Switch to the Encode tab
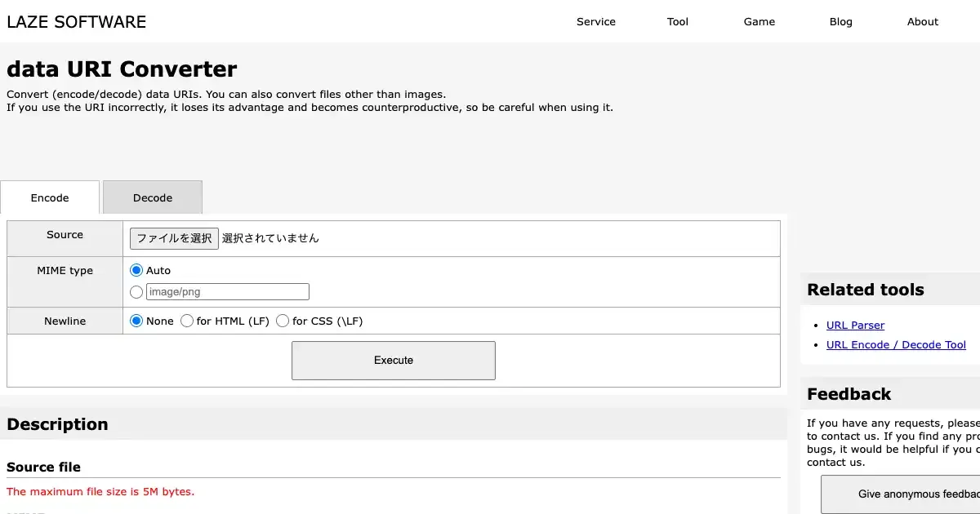 click(x=50, y=198)
